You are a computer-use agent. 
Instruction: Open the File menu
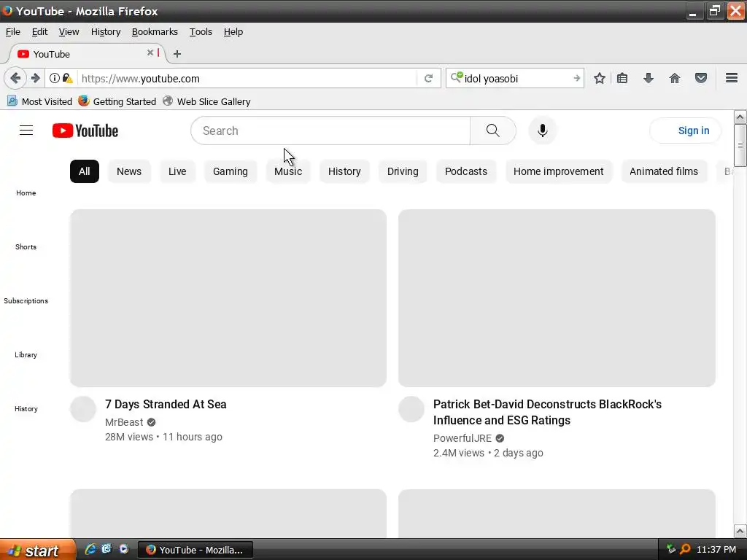pyautogui.click(x=13, y=32)
